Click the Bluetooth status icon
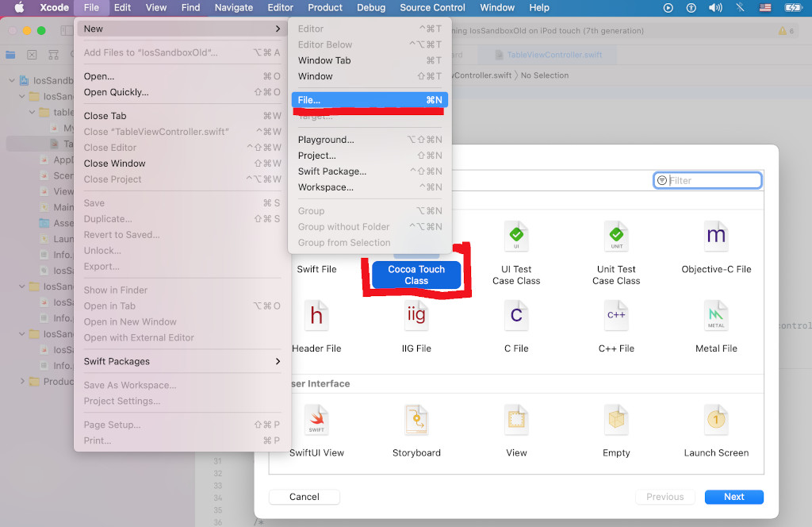Viewport: 812px width, 527px height. (x=740, y=7)
